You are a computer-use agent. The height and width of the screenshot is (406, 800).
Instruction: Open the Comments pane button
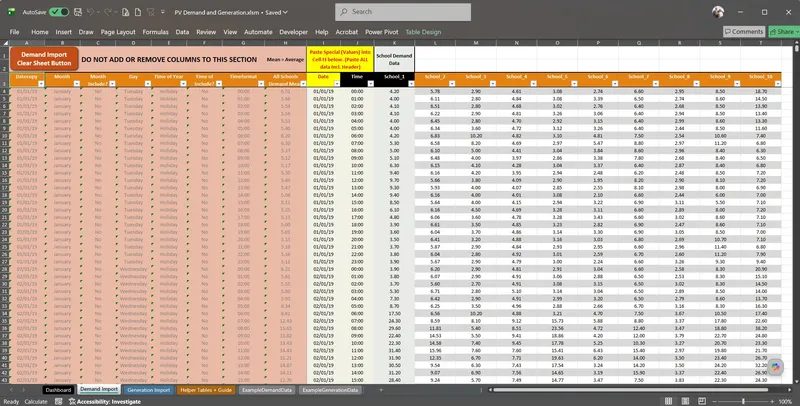744,32
